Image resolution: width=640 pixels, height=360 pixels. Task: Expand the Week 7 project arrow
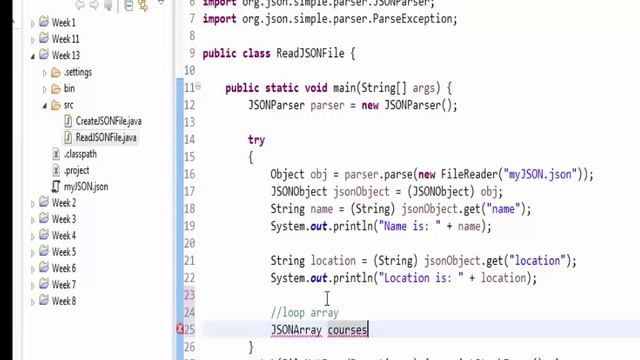coord(33,286)
